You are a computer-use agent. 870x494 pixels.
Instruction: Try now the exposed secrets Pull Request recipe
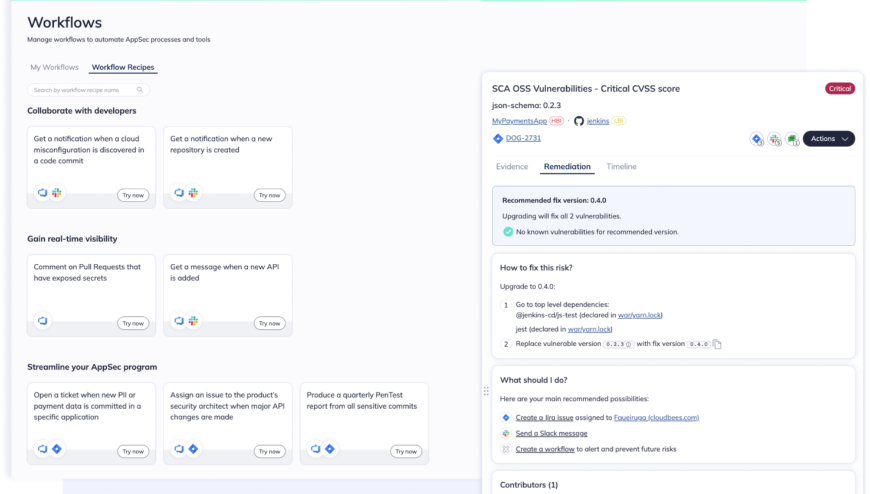(133, 323)
